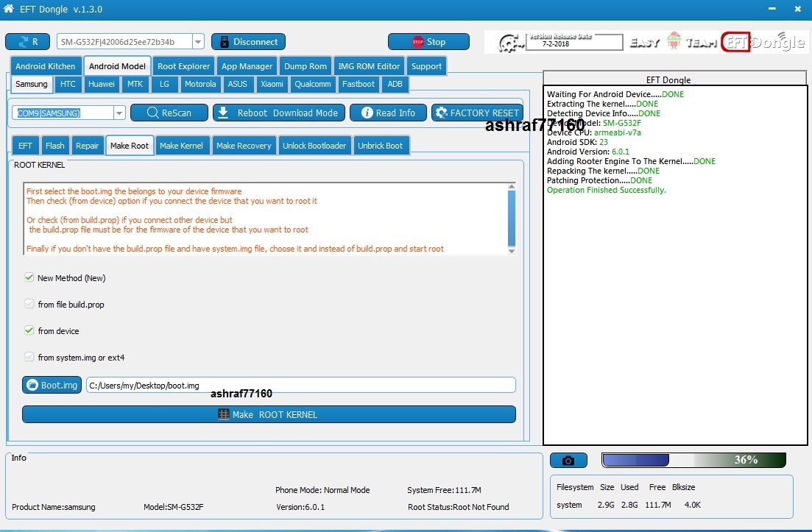
Task: Select the HTC brand tab
Action: tap(67, 84)
